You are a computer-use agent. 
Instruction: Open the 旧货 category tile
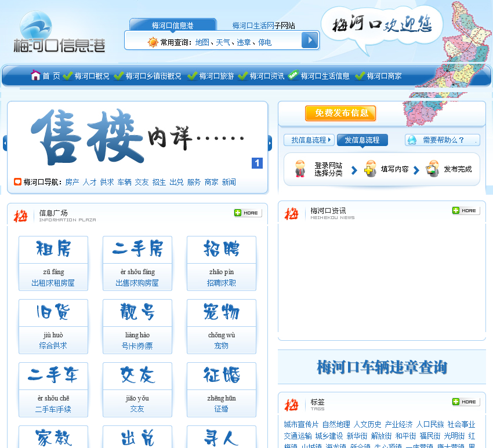(53, 326)
